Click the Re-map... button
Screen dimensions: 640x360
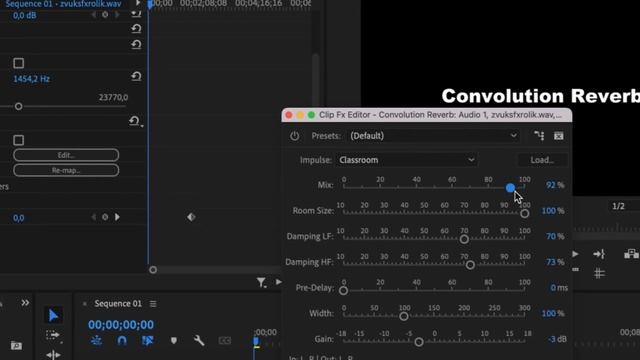click(66, 170)
